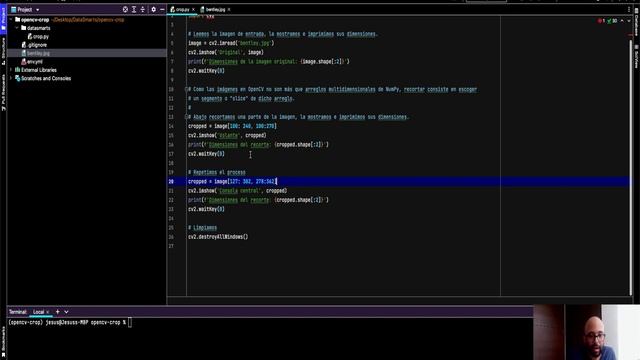Viewport: 640px width, 360px height.
Task: Open the SciView tool window on right edge
Action: pyautogui.click(x=636, y=57)
